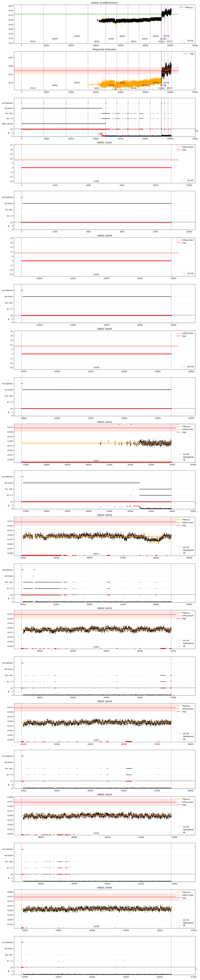Image resolution: width=200 pixels, height=980 pixels.
Task: Click 'Highlighted' legend entry in OBSID 16503 plot
Action: pos(188,643)
